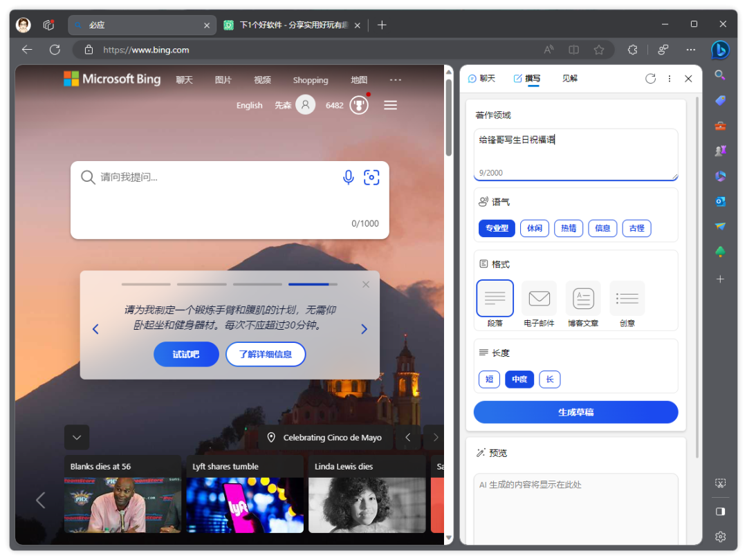Open the Games chess sidebar icon
Screen dimensions: 747x560
point(720,151)
